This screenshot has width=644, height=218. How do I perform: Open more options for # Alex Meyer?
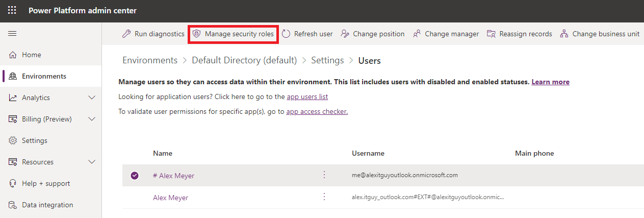(x=324, y=175)
